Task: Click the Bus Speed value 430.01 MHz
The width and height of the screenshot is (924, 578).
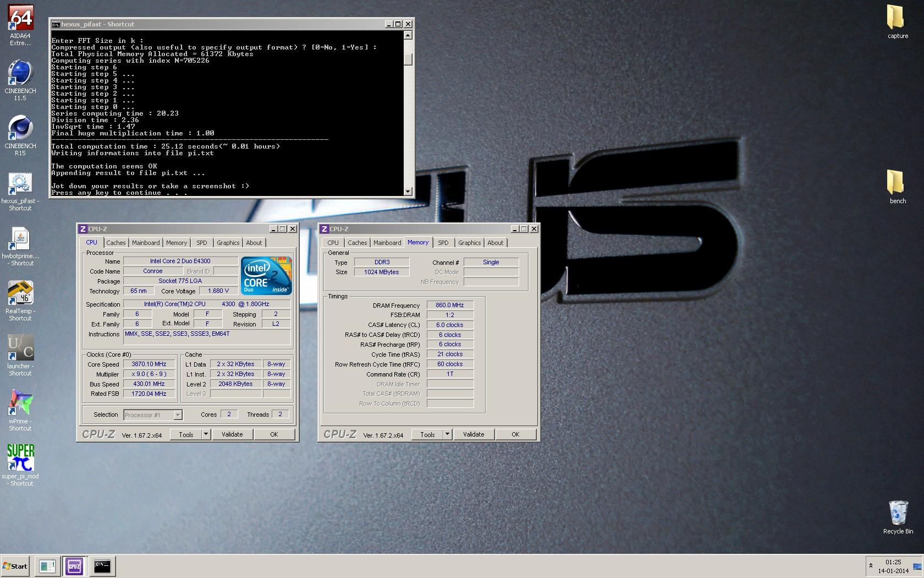Action: pos(149,384)
